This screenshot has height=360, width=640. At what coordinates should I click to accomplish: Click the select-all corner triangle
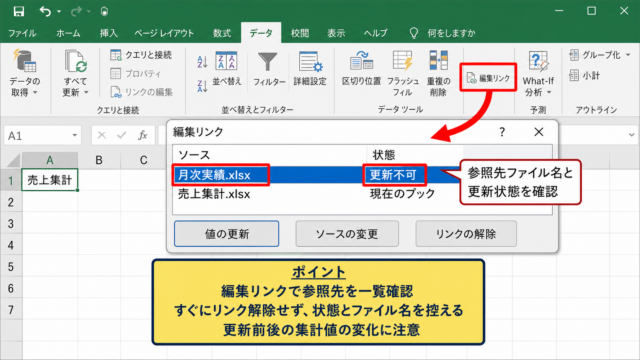pos(13,160)
